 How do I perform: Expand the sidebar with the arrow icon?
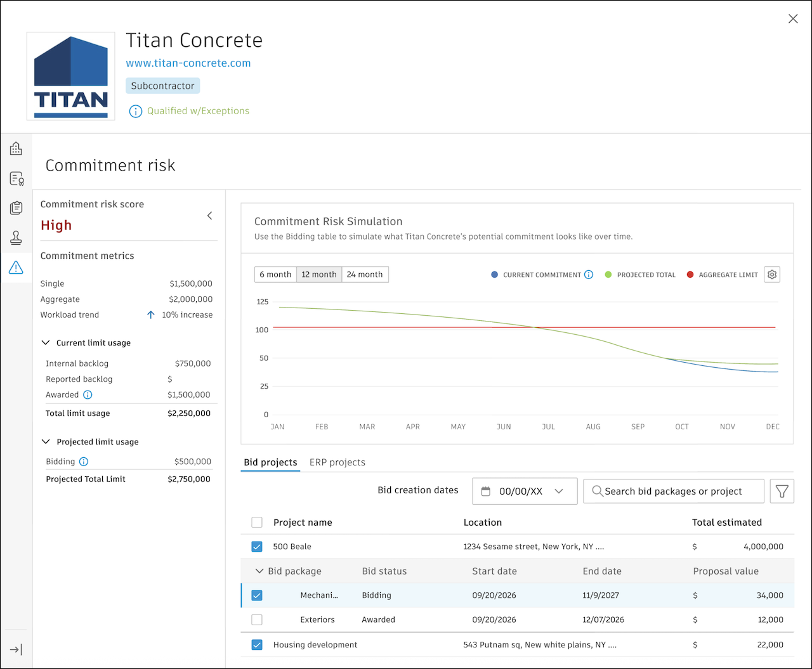pyautogui.click(x=16, y=649)
